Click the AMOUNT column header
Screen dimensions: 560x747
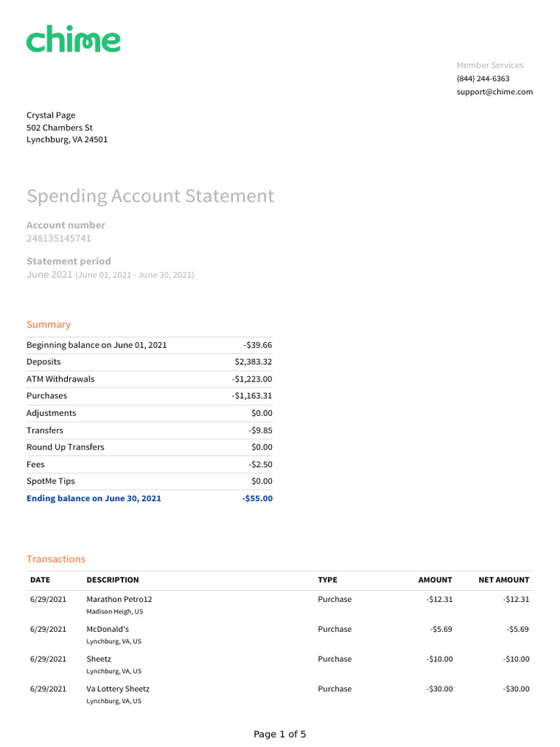click(435, 580)
